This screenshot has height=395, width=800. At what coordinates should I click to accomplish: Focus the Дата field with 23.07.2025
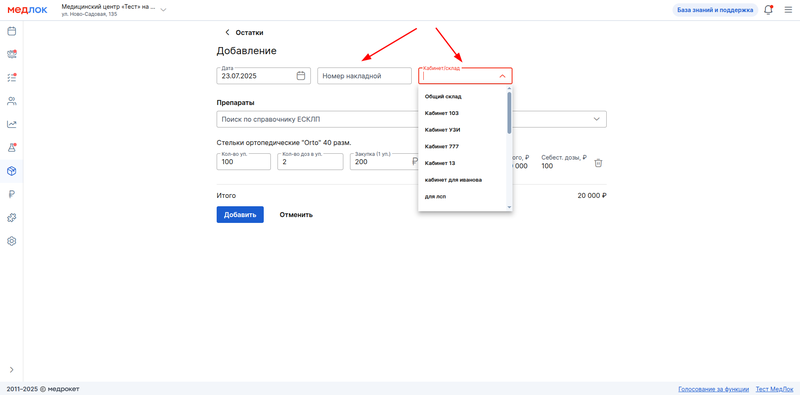[263, 76]
